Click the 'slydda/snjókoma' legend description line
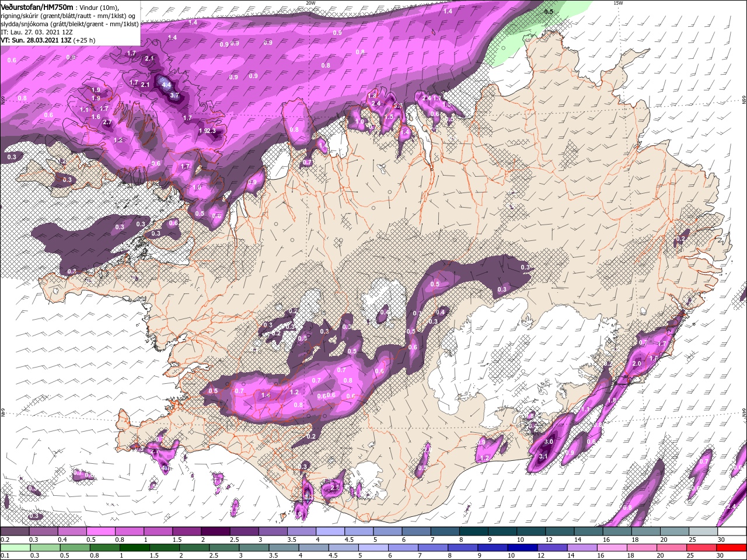 coord(69,24)
